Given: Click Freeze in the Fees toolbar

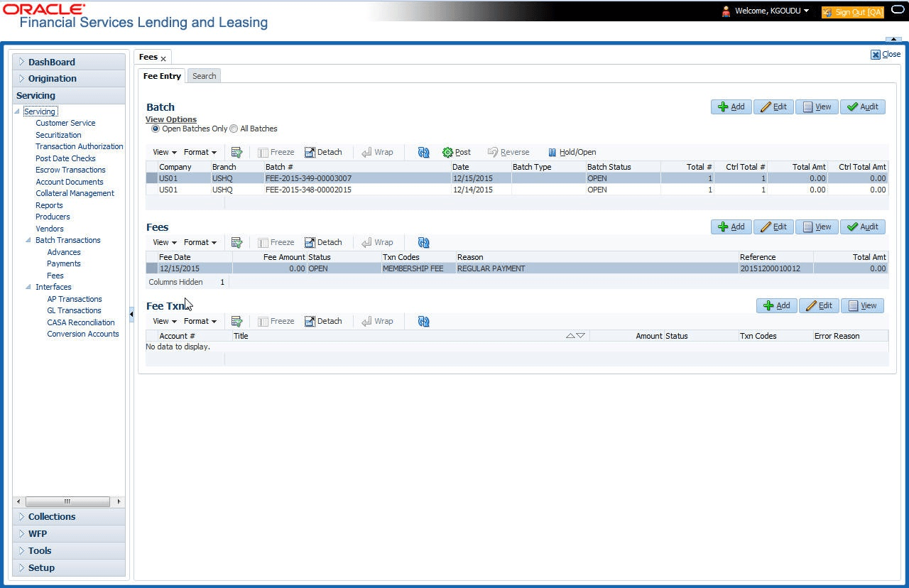Looking at the screenshot, I should tap(276, 242).
